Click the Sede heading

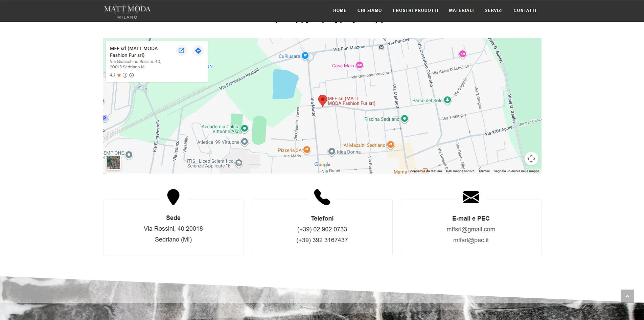tap(173, 218)
